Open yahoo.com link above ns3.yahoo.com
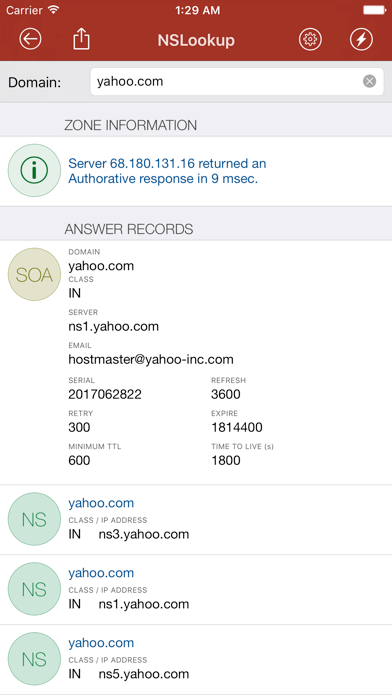This screenshot has height=696, width=392. coord(101,503)
